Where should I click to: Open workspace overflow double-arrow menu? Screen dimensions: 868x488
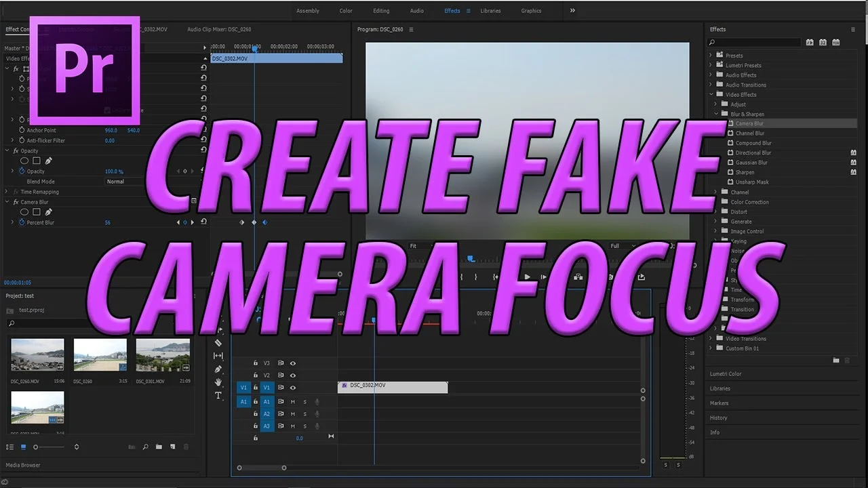[572, 10]
